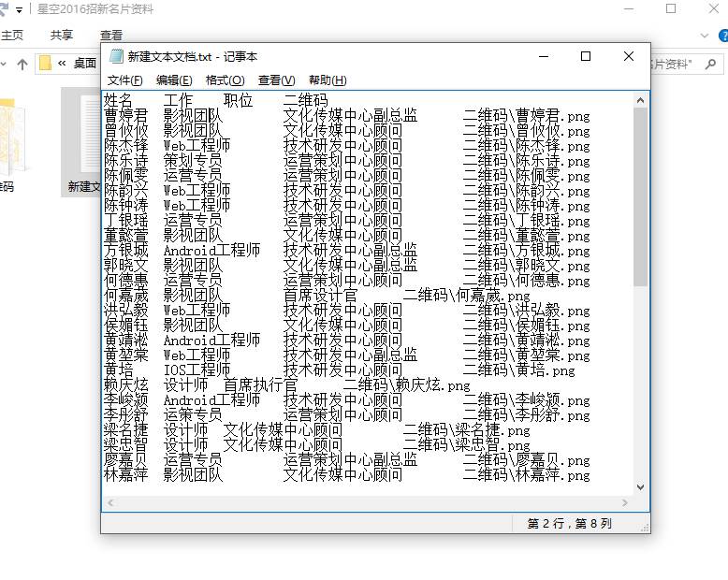The image size is (728, 580).
Task: Minimize the Notepad window
Action: tap(544, 57)
